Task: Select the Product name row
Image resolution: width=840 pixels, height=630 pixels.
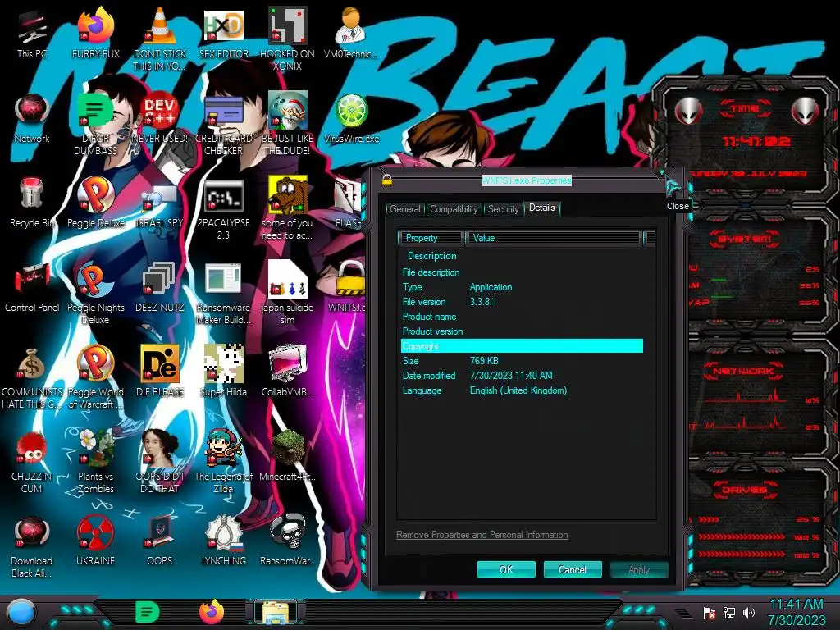Action: coord(522,317)
